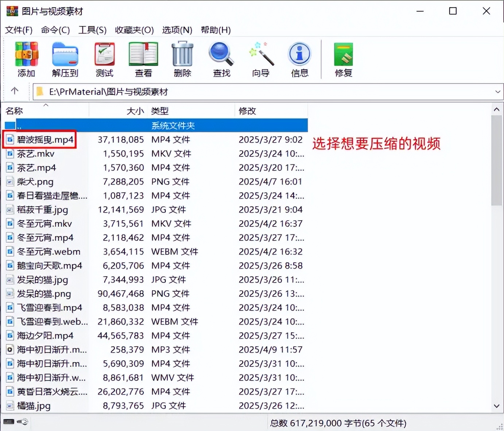Select 海边夕阳.mp4 in the file list

point(45,336)
